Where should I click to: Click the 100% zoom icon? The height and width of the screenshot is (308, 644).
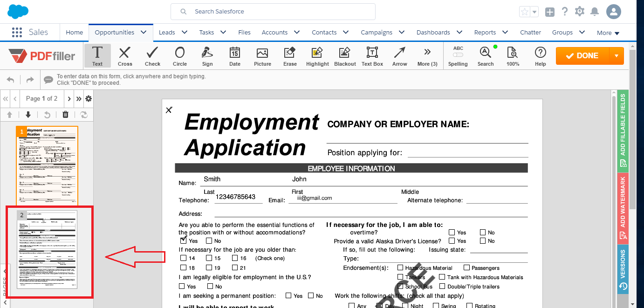(513, 55)
